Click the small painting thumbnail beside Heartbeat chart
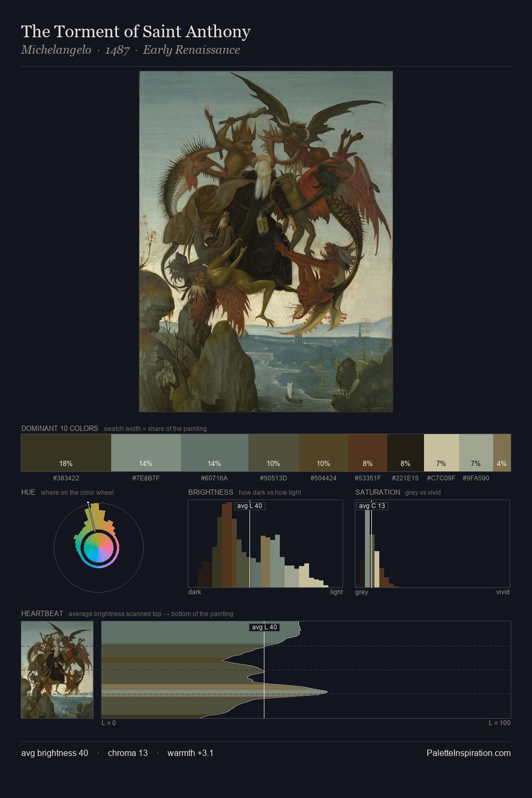This screenshot has height=798, width=532. pyautogui.click(x=57, y=670)
